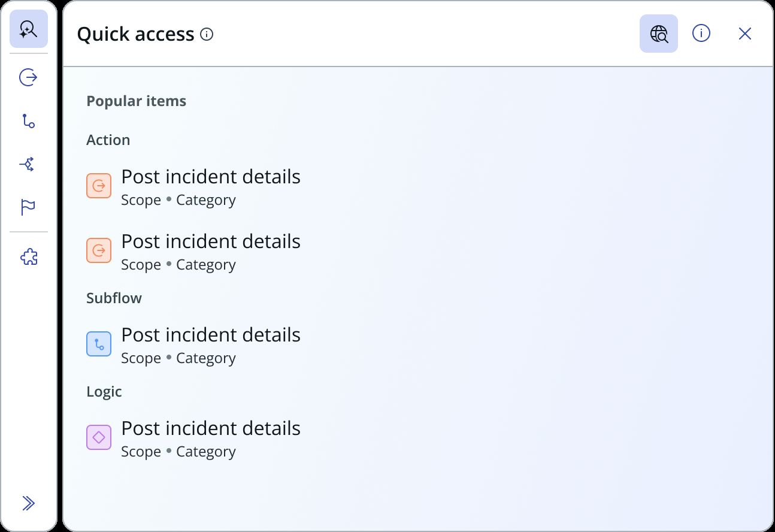This screenshot has width=775, height=532.
Task: Close the Quick access panel
Action: 744,34
